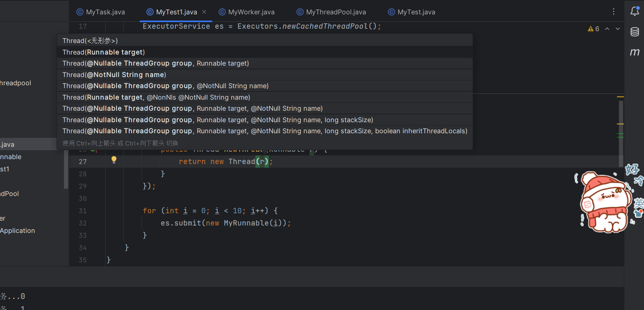Open the Notifications bell panel
Screen dimensions: 644x310
[635, 11]
